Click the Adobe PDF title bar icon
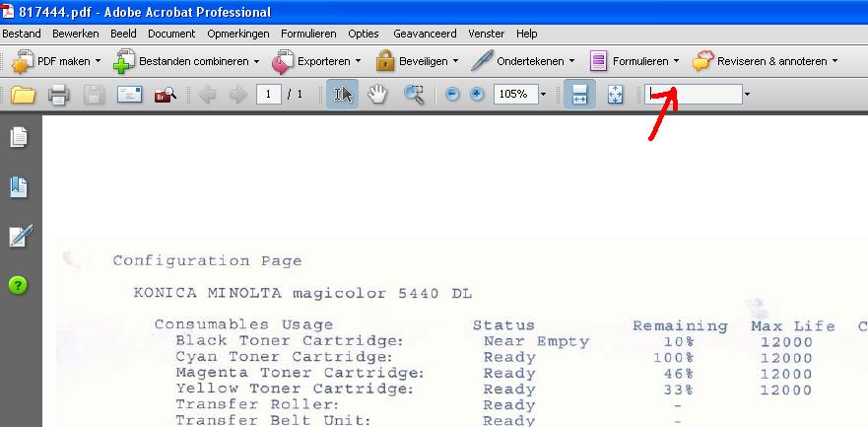The height and width of the screenshot is (427, 868). pos(8,11)
